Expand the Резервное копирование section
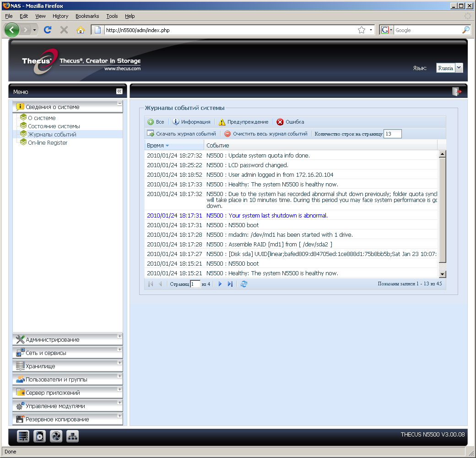The height and width of the screenshot is (458, 476). pyautogui.click(x=119, y=416)
